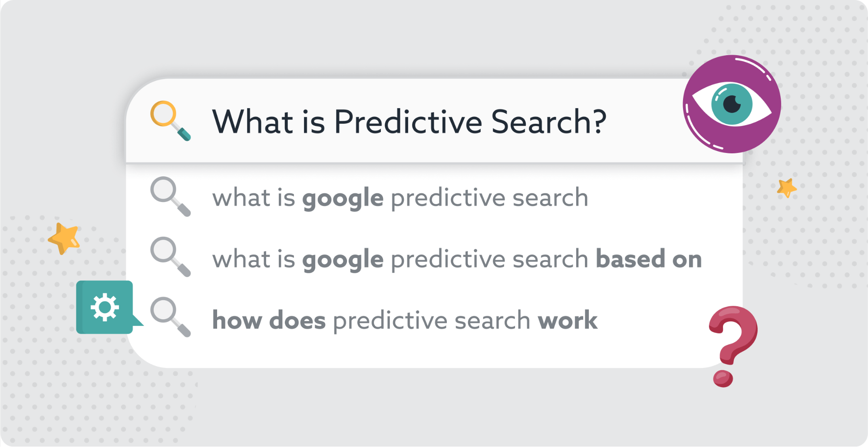The image size is (868, 447).
Task: Click the orange magnifying glass search icon
Action: tap(170, 121)
